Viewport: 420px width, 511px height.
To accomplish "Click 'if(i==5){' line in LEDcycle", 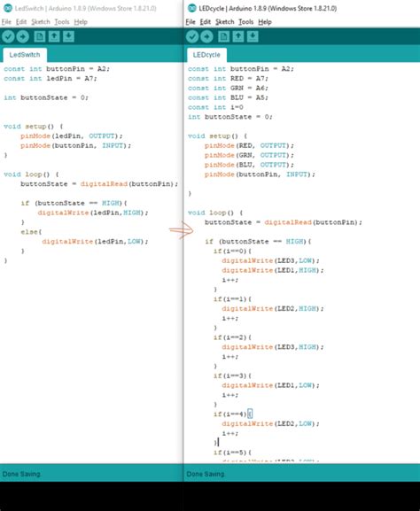I will (232, 453).
